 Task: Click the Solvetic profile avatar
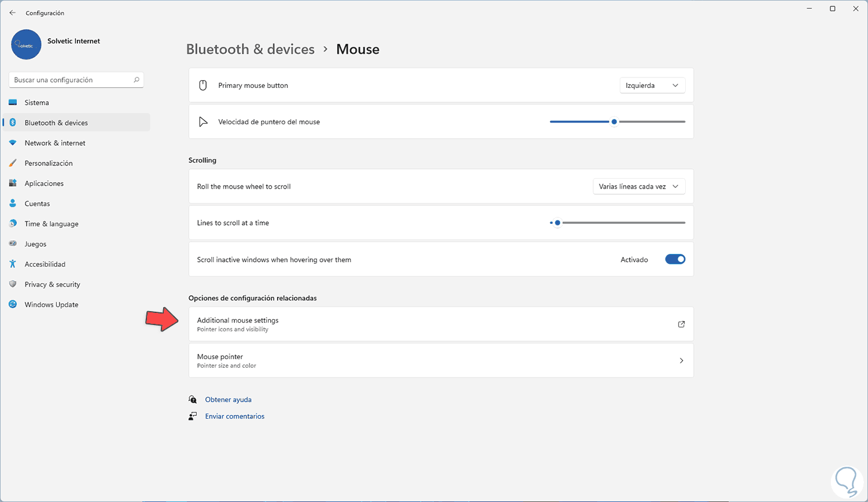[26, 45]
